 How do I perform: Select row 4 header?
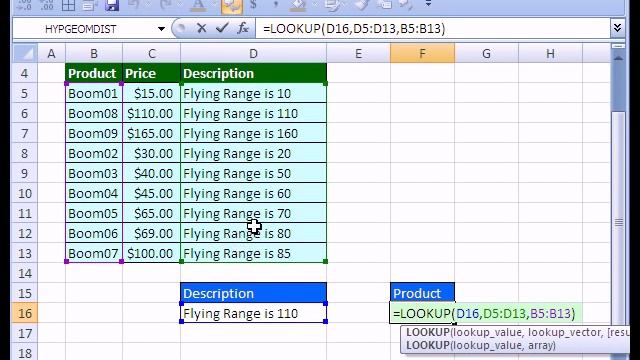tap(24, 73)
